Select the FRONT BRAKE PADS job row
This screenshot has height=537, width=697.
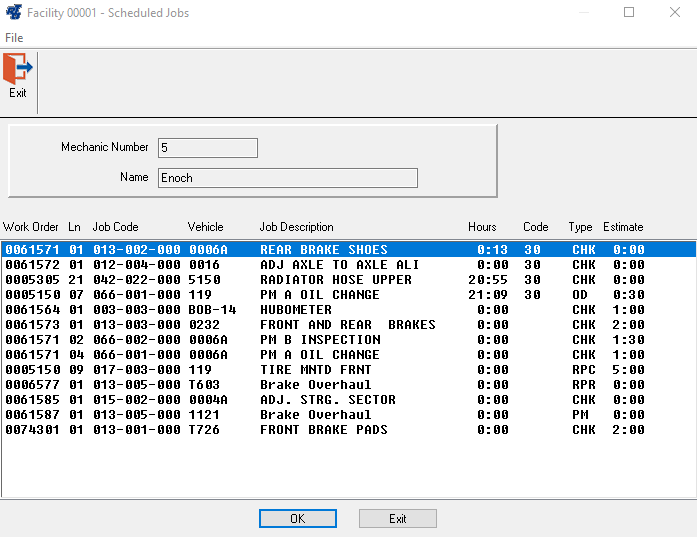pos(323,430)
